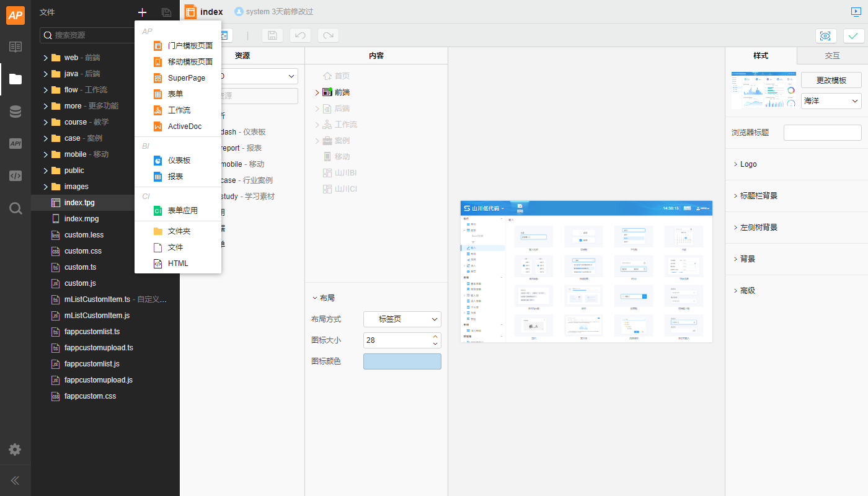Open the code editor sidebar icon
The height and width of the screenshot is (496, 868).
point(15,176)
